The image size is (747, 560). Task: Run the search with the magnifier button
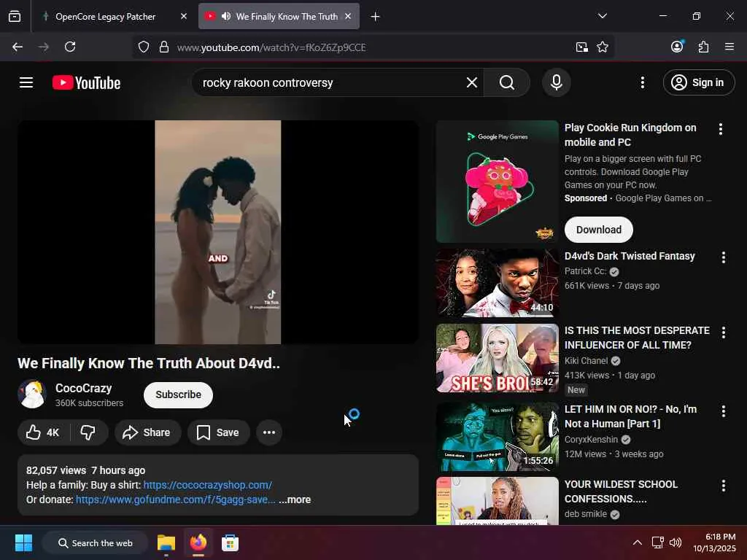point(507,82)
